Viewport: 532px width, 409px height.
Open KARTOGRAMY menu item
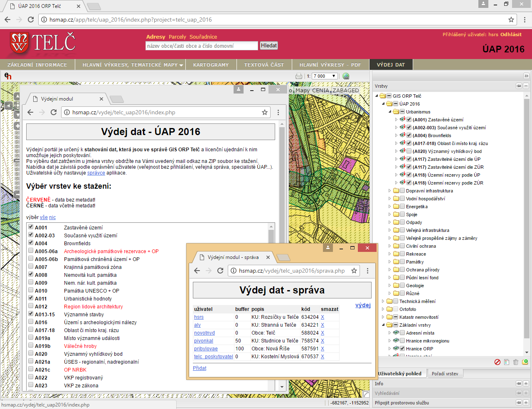(211, 65)
